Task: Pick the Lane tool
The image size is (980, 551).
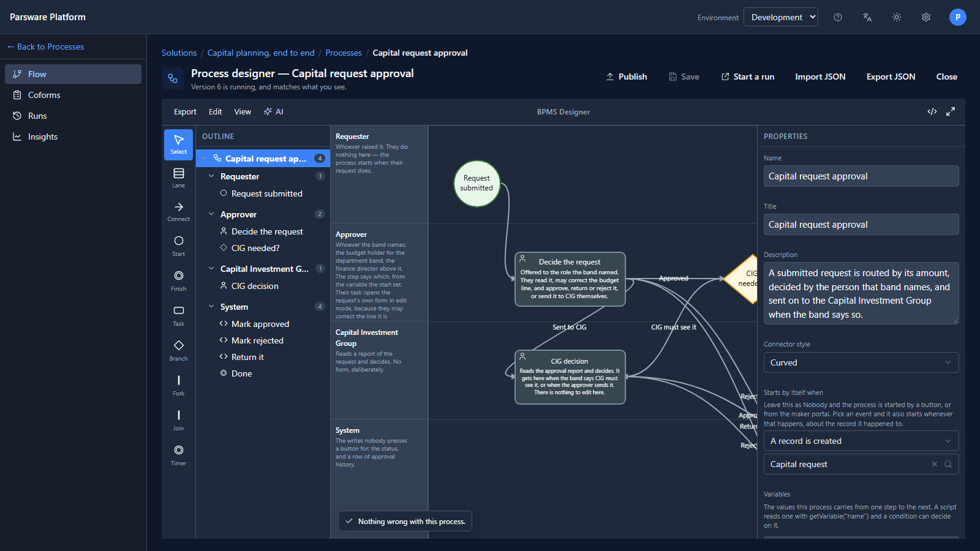Action: (x=178, y=178)
